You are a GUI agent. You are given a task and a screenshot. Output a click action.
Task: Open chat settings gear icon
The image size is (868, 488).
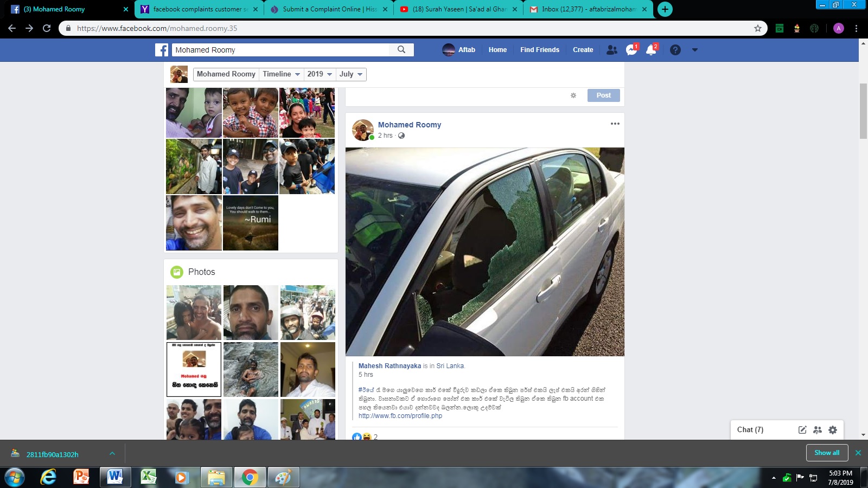click(833, 429)
